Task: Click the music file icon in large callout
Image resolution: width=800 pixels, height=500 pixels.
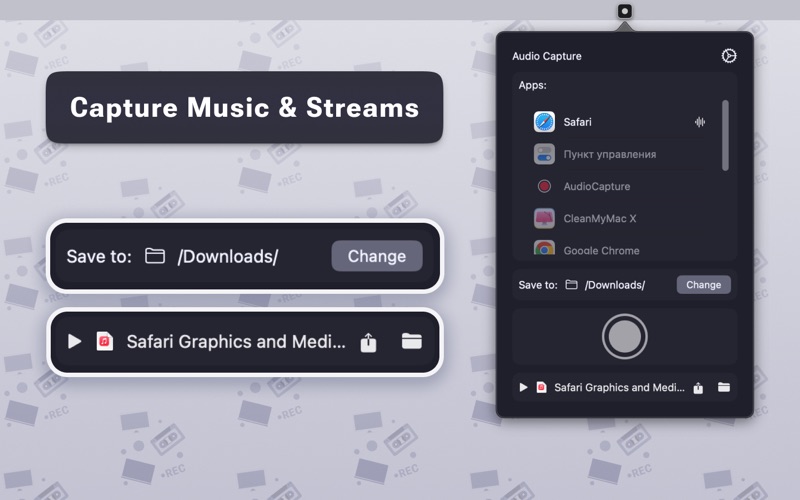Action: pyautogui.click(x=104, y=341)
